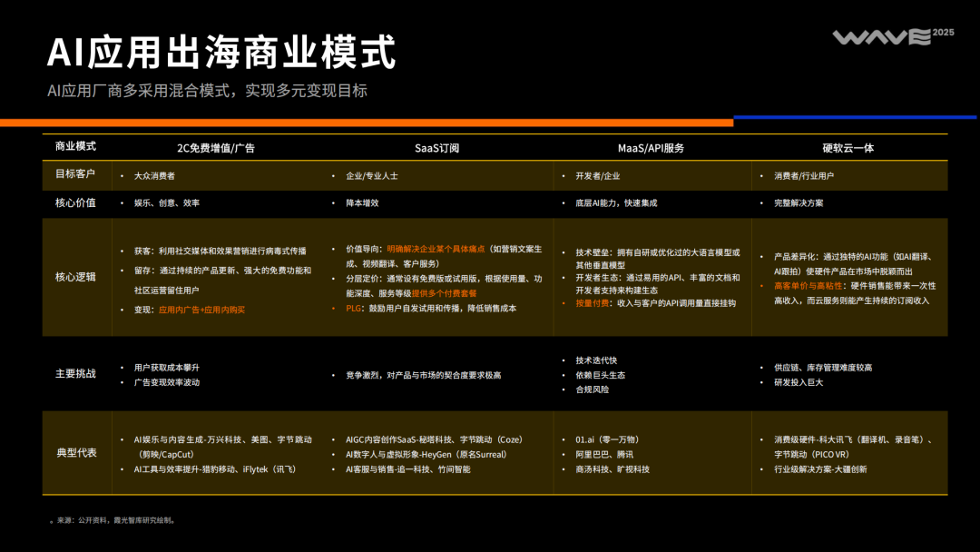Click the "分层定价" bullet
Viewport: 980px width, 552px height.
click(444, 286)
